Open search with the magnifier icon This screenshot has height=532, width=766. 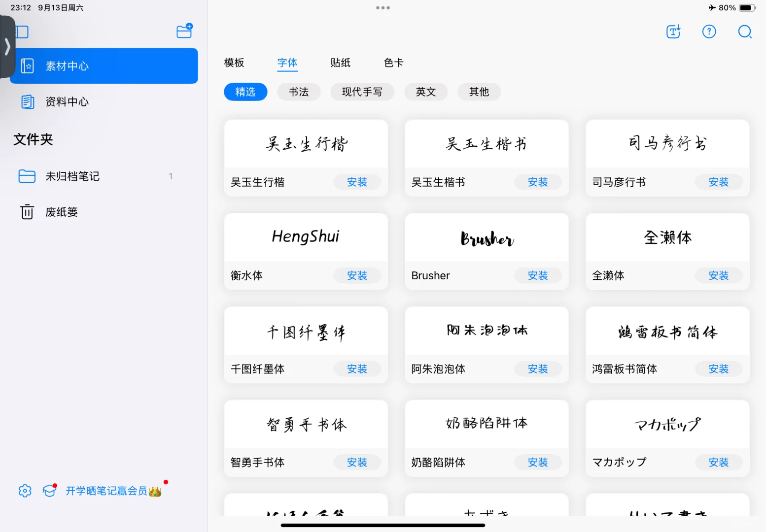coord(745,32)
